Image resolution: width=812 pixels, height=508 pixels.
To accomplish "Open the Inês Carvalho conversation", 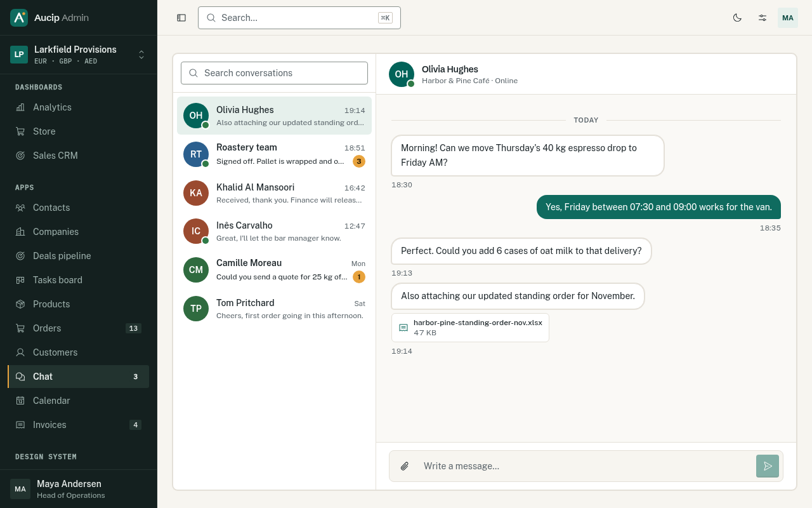I will click(274, 231).
